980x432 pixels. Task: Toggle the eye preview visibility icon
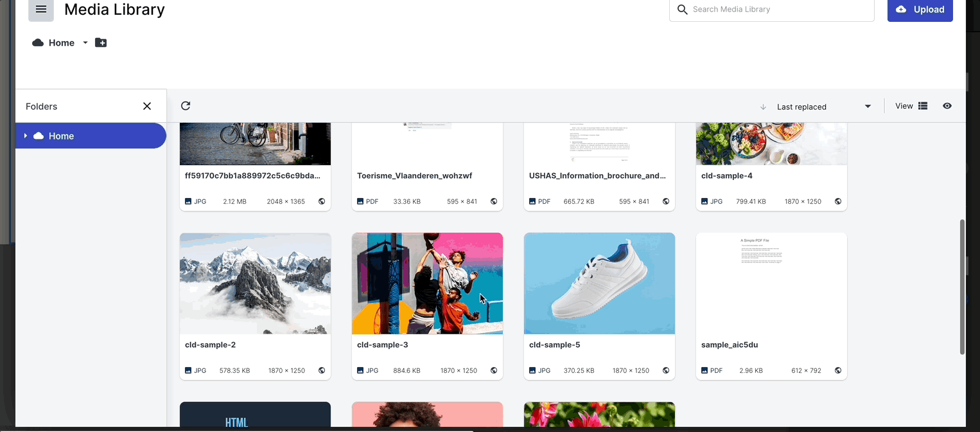click(947, 106)
